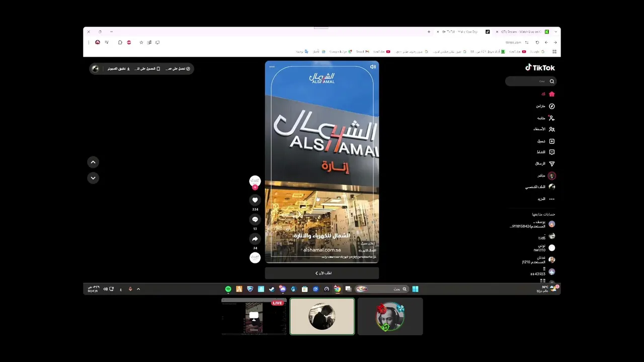Click the browser forward arrow

(546, 43)
